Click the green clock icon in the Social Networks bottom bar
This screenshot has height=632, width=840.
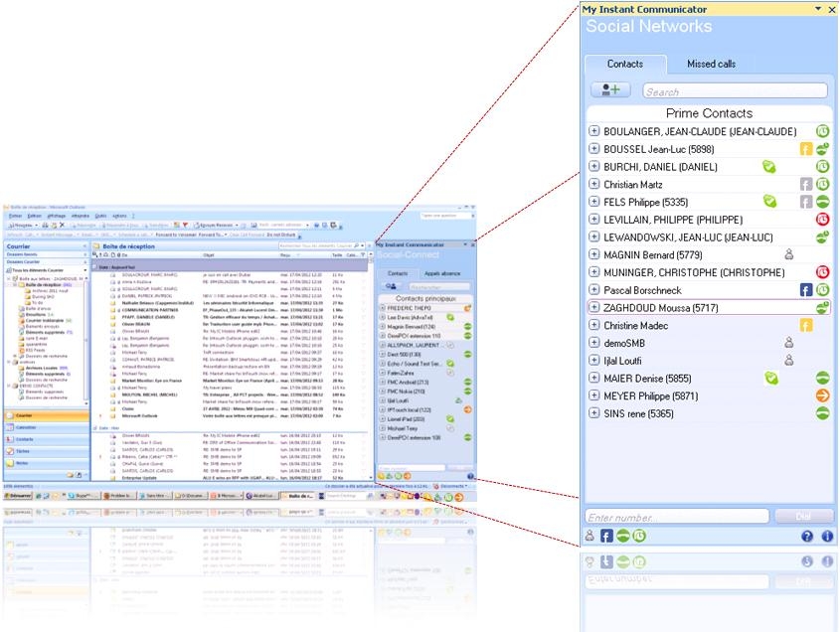639,536
